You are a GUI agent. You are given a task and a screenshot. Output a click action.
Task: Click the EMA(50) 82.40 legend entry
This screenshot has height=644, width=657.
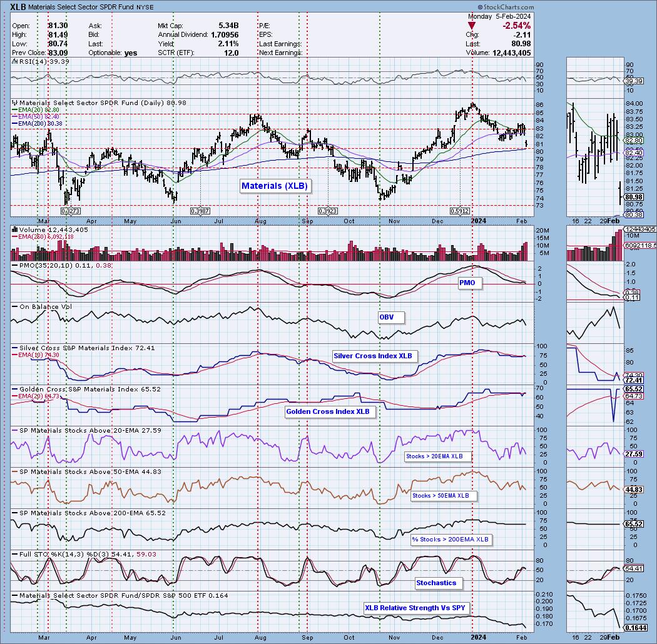[35, 117]
